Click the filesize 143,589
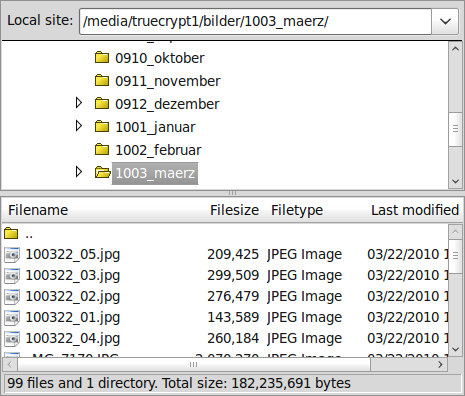 233,317
